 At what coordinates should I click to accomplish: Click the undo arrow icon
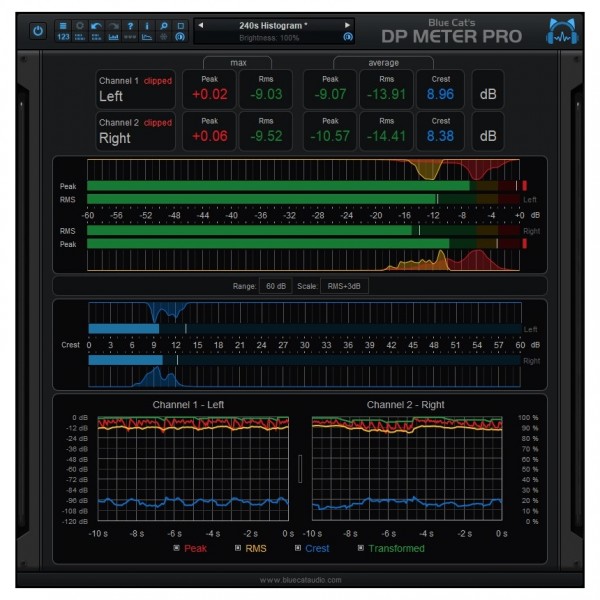point(96,25)
